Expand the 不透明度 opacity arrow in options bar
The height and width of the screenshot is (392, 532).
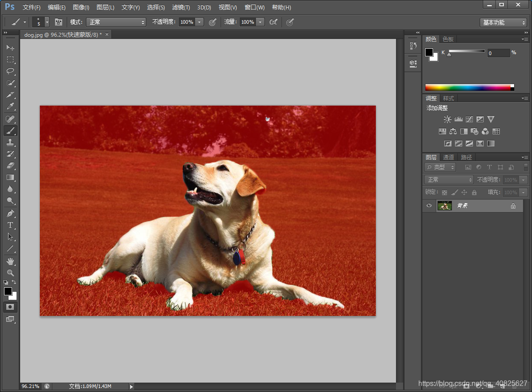point(200,22)
